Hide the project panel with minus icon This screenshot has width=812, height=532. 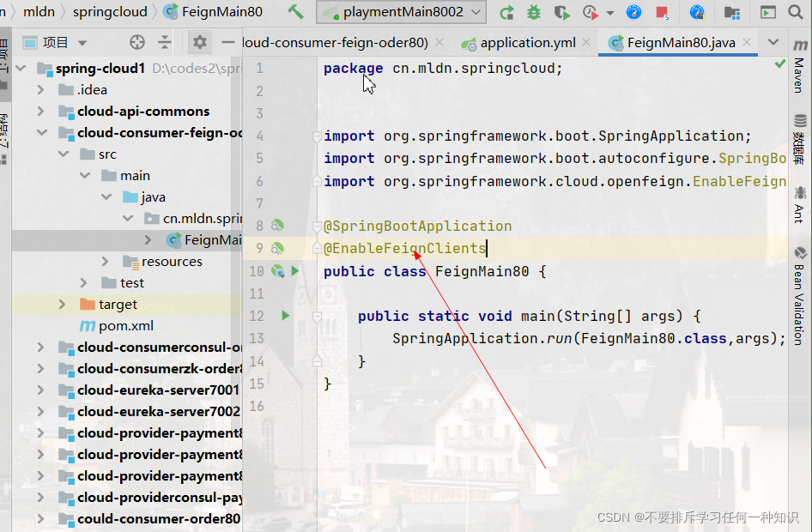[x=227, y=42]
